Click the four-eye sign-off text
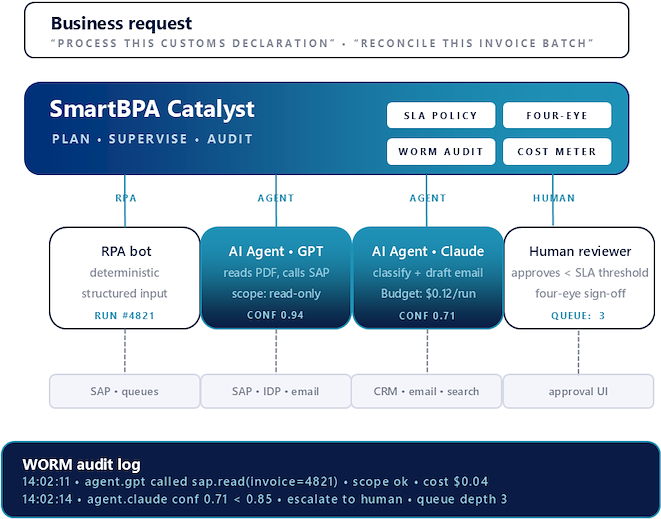This screenshot has width=661, height=519. tap(580, 293)
